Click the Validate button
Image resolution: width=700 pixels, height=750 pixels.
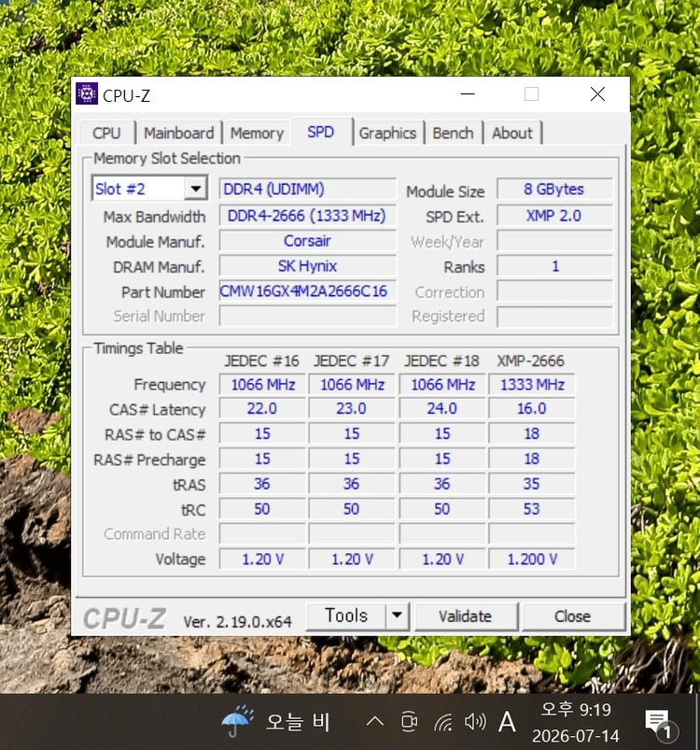point(466,616)
